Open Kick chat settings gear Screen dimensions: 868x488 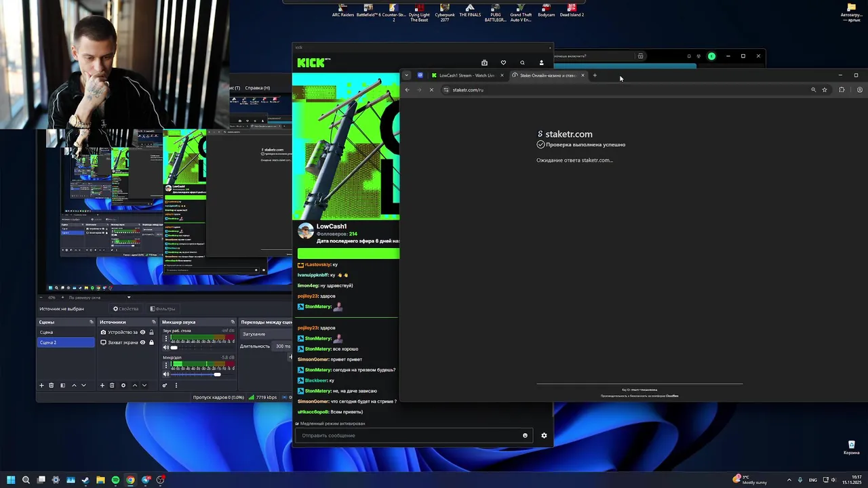point(544,435)
